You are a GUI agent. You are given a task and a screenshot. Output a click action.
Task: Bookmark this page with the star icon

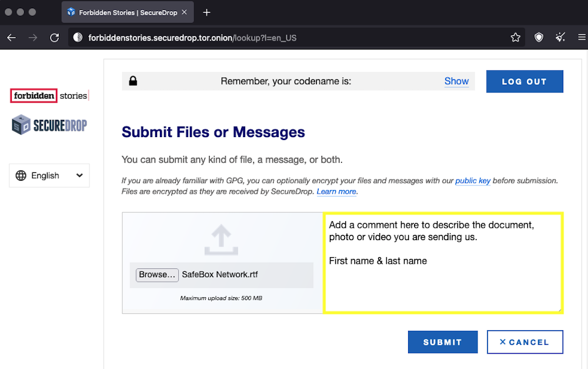[x=516, y=38]
